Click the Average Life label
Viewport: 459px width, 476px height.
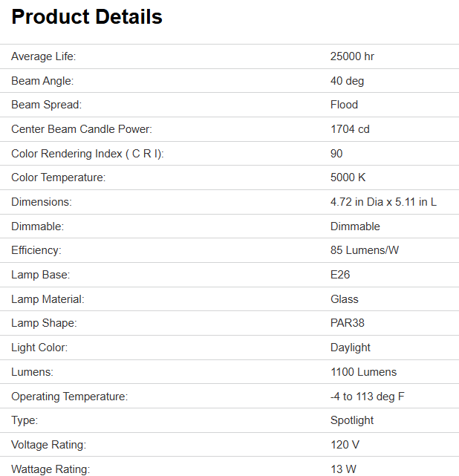[43, 56]
